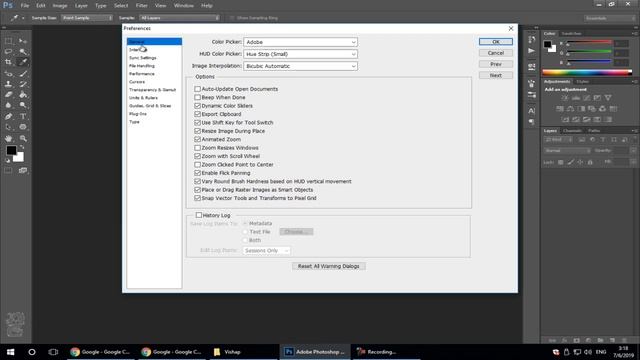Open the Color panel flyout menu
The height and width of the screenshot is (360, 640).
tap(634, 33)
